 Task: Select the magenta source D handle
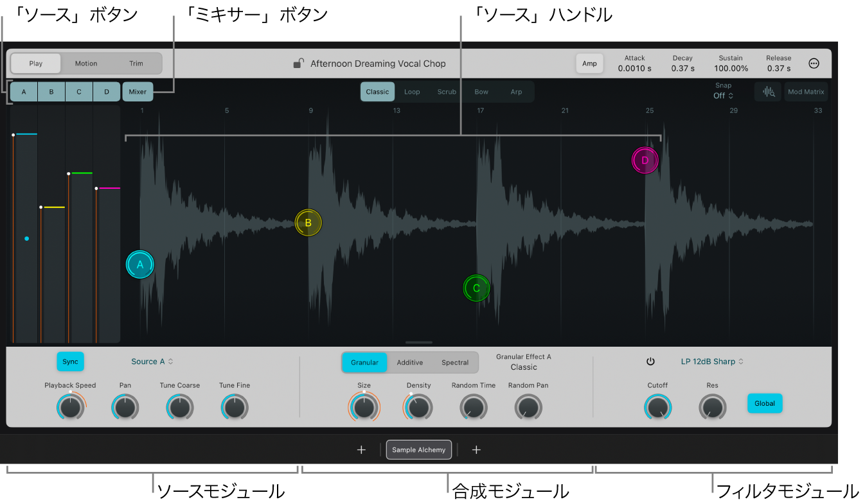coord(645,161)
